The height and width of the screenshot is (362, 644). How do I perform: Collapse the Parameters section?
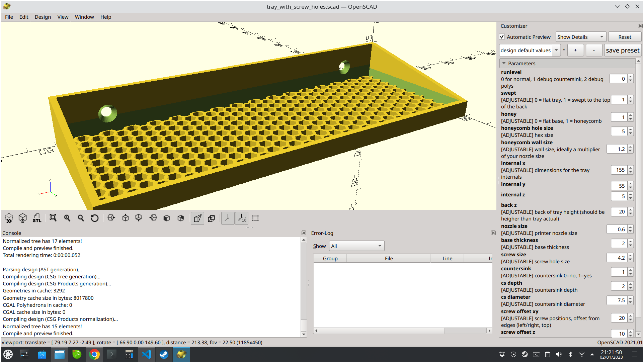point(504,63)
